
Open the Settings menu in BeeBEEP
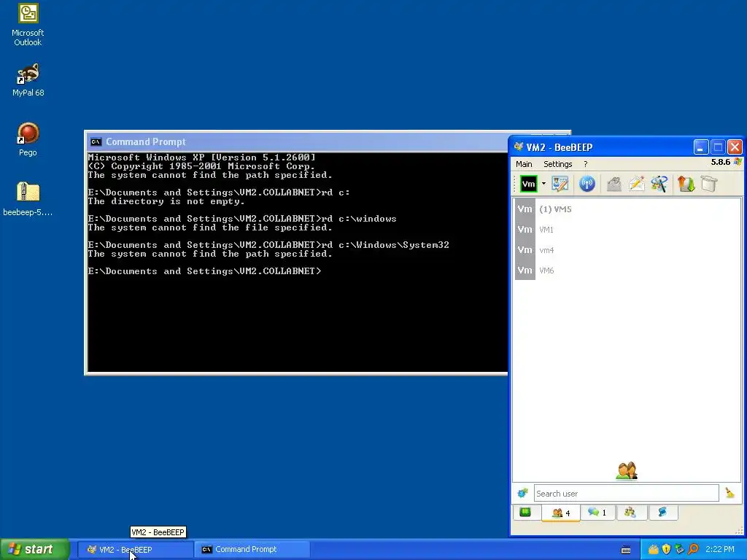[558, 164]
